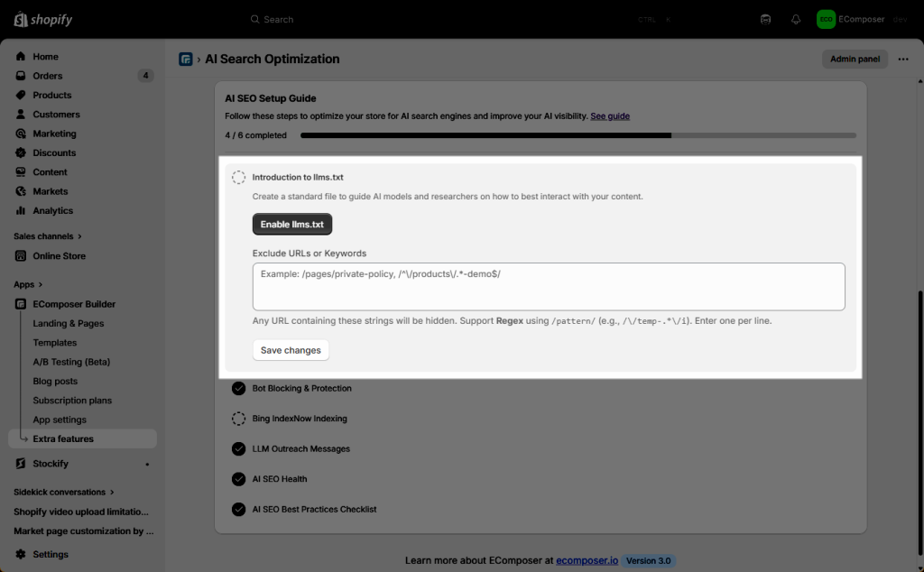This screenshot has width=924, height=572.
Task: Open the notifications bell icon
Action: tap(796, 19)
